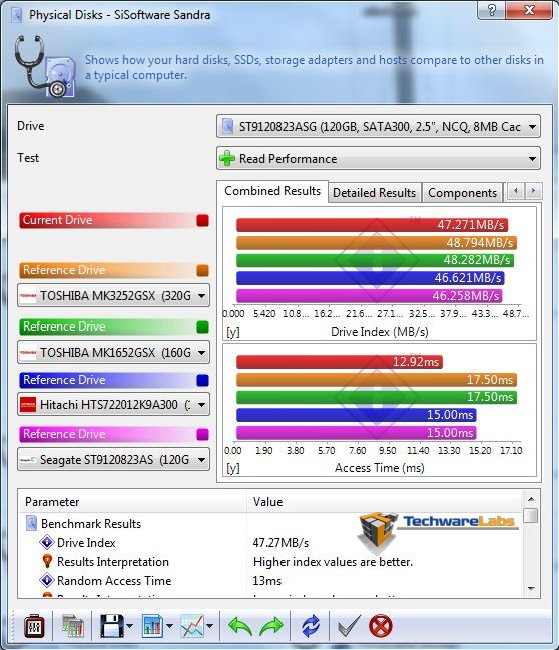Open the line graph dropdown arrow
The width and height of the screenshot is (559, 650).
click(x=209, y=626)
